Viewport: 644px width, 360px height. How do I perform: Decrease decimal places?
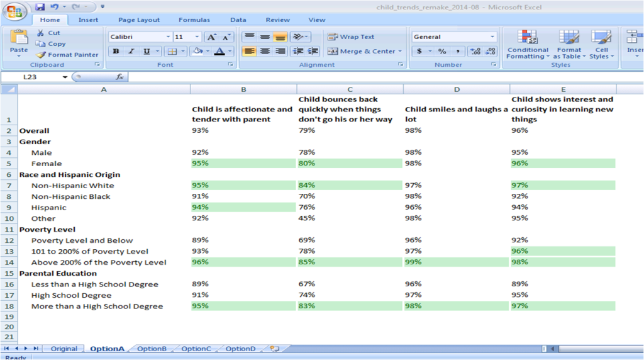tap(491, 52)
